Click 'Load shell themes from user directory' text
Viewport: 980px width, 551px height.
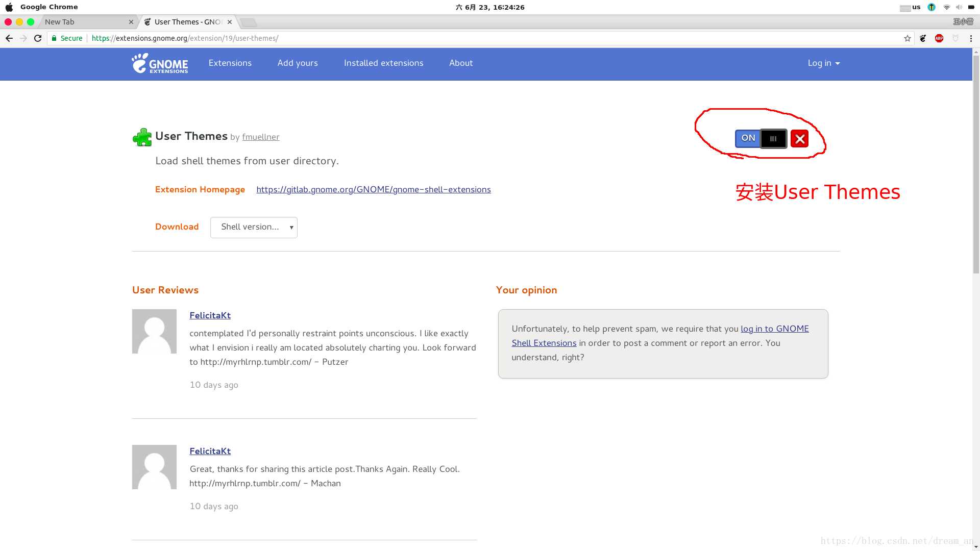pos(247,161)
